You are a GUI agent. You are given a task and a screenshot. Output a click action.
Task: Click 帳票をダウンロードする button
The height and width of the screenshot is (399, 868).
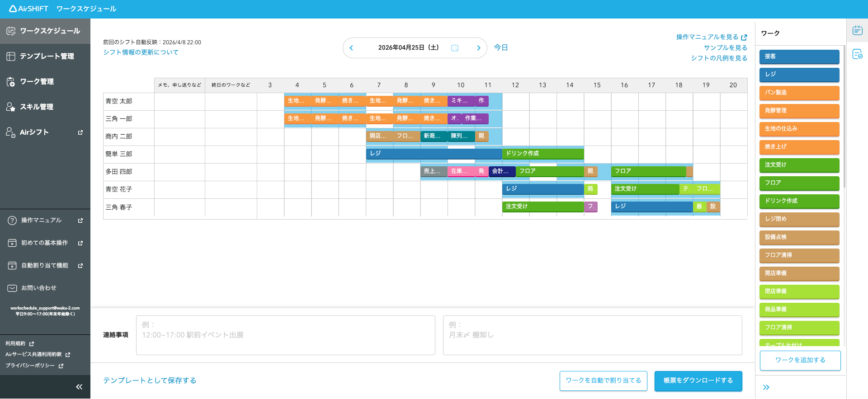click(698, 380)
